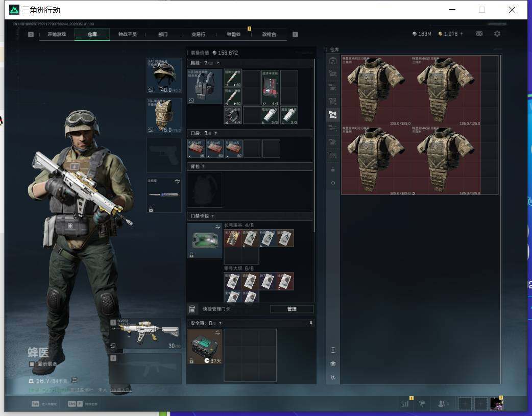Image resolution: width=532 pixels, height=416 pixels.
Task: Open warehouse lock sidebar icon
Action: [333, 169]
